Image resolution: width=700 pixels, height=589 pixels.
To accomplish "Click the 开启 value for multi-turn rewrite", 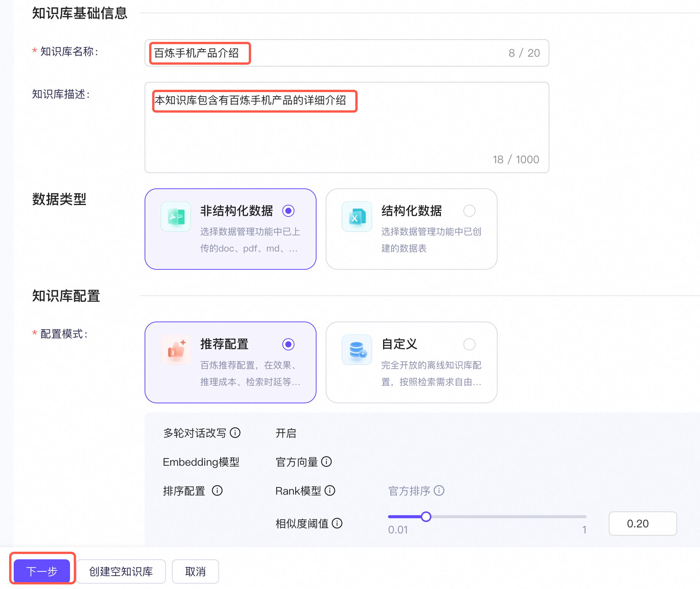I will click(x=286, y=433).
